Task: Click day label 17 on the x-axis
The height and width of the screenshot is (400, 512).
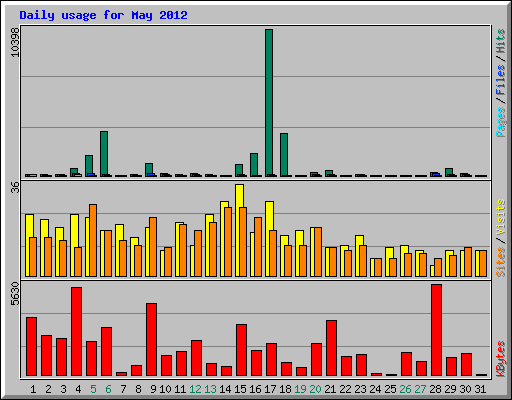Action: [270, 389]
